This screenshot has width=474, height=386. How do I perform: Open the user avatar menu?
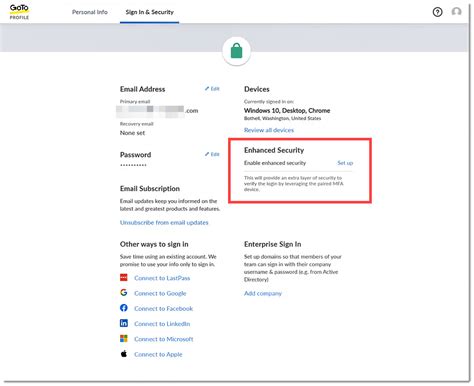pos(456,12)
